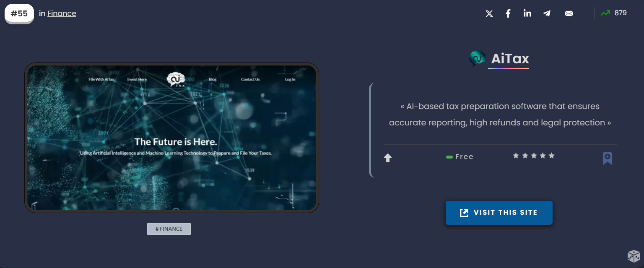Upvote AiTax with the arrow icon
This screenshot has height=268, width=644.
click(388, 158)
